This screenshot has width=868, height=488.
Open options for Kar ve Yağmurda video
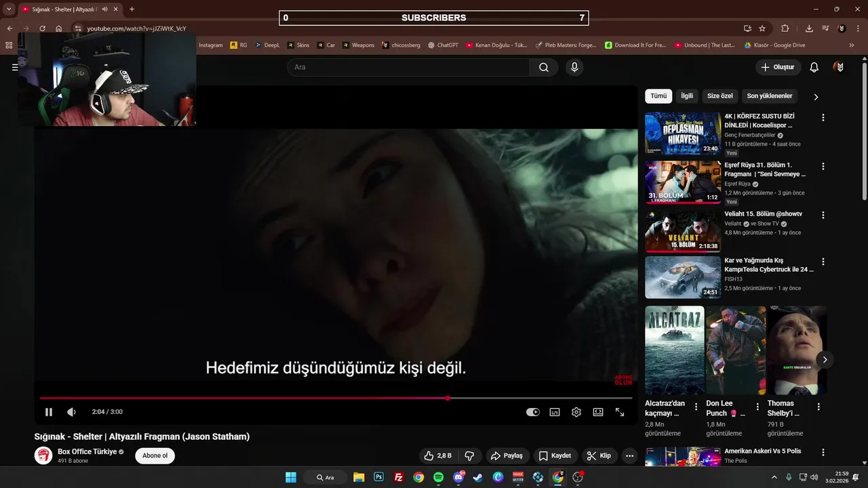coord(823,262)
